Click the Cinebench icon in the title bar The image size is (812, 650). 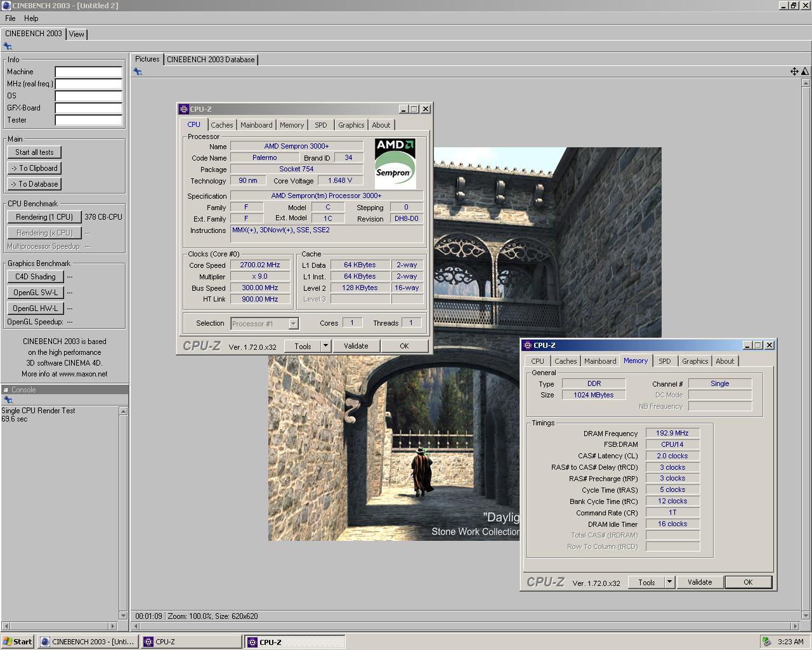[x=6, y=6]
